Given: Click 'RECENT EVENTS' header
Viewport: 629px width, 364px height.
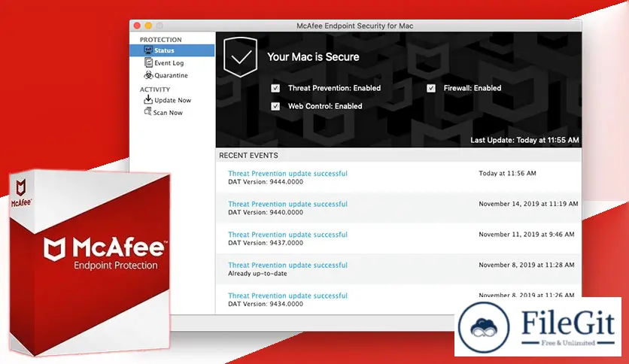Looking at the screenshot, I should point(248,155).
